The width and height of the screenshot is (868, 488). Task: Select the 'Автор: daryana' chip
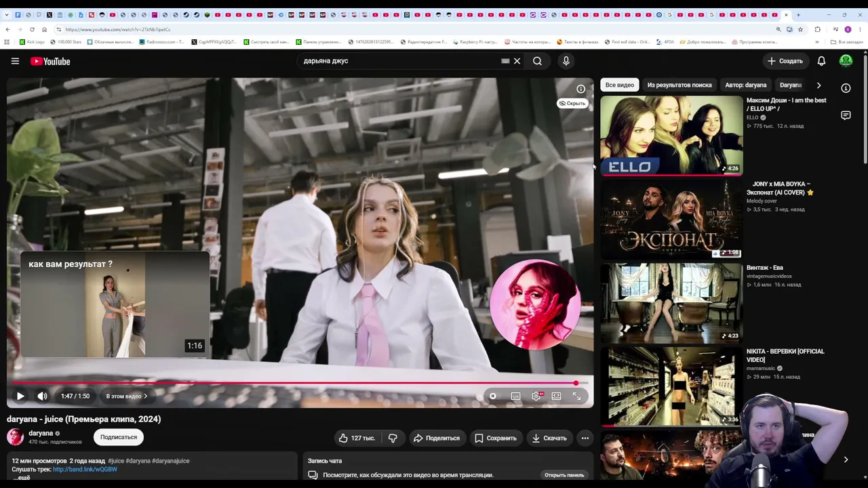pos(746,85)
